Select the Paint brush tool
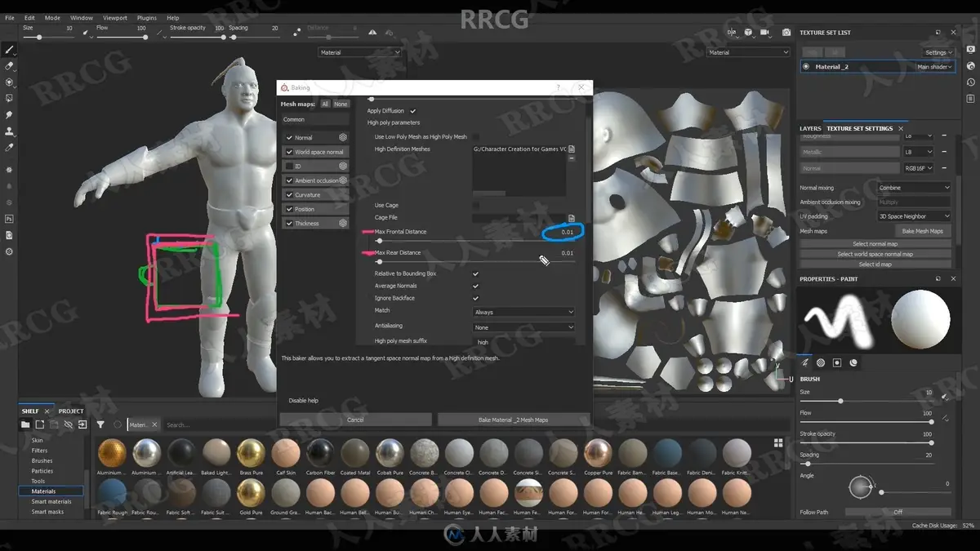Screen dimensions: 980x551 9,49
